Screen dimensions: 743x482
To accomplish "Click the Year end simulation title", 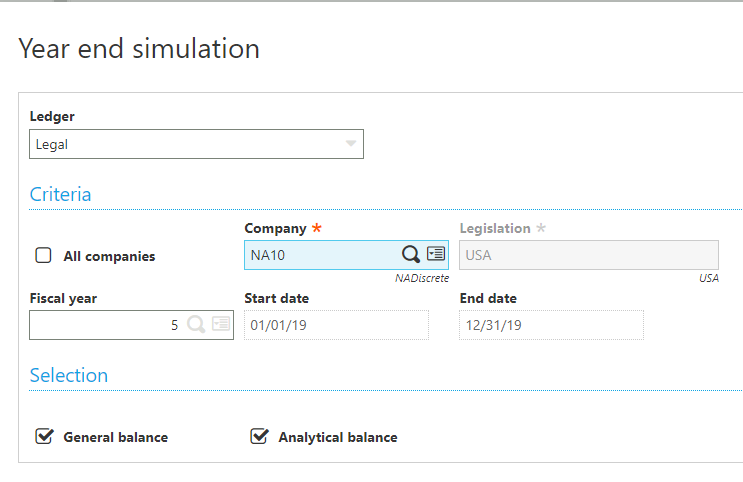I will (x=139, y=48).
